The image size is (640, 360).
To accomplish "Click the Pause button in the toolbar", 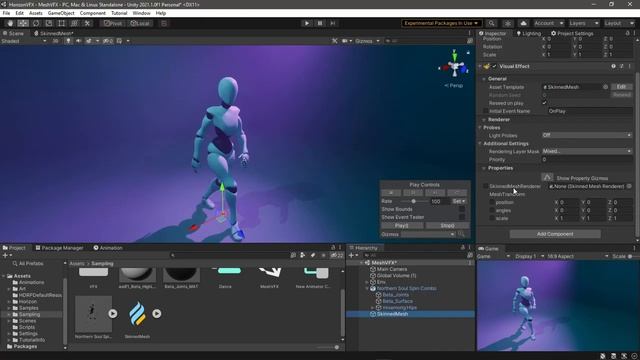I will coord(320,23).
